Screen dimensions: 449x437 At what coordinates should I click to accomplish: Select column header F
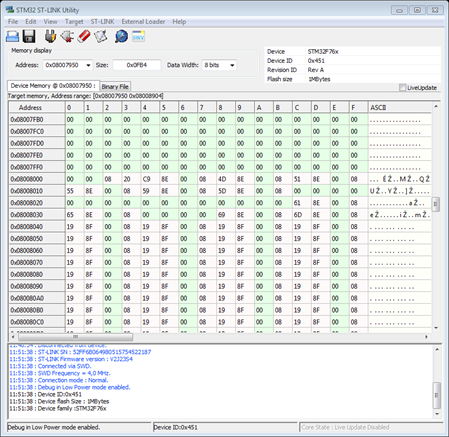[358, 107]
